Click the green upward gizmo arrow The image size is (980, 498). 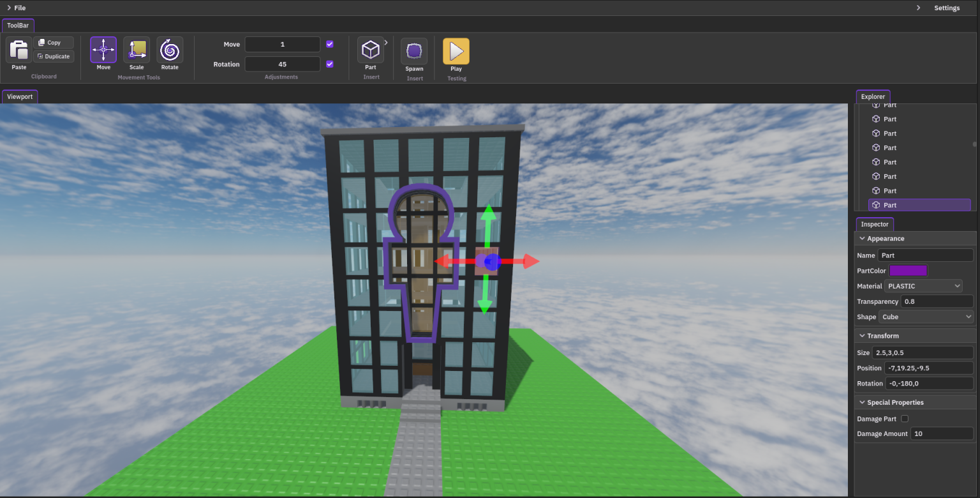click(489, 225)
